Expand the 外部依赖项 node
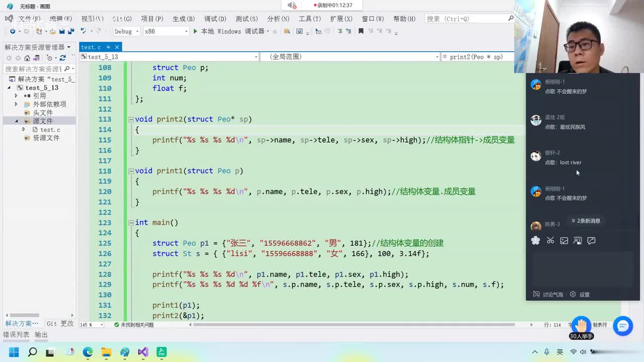Viewport: 644px width, 362px height. click(16, 104)
